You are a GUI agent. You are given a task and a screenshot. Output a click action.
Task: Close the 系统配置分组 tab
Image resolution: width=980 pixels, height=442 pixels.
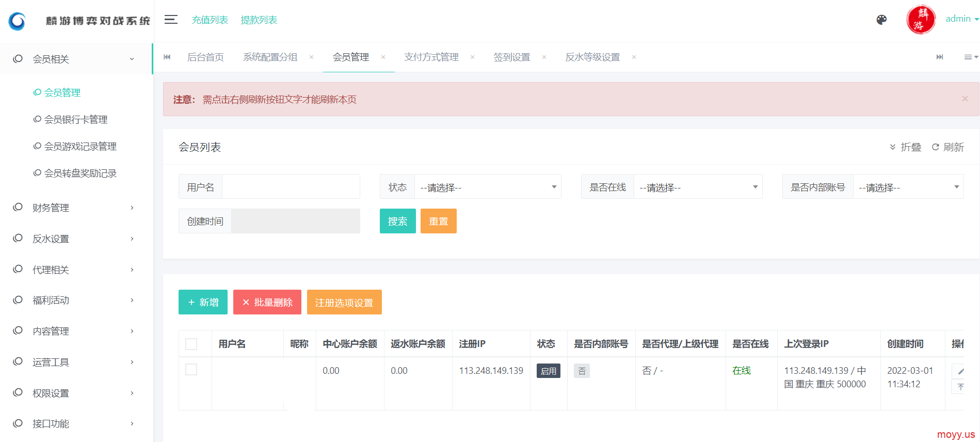pos(311,57)
